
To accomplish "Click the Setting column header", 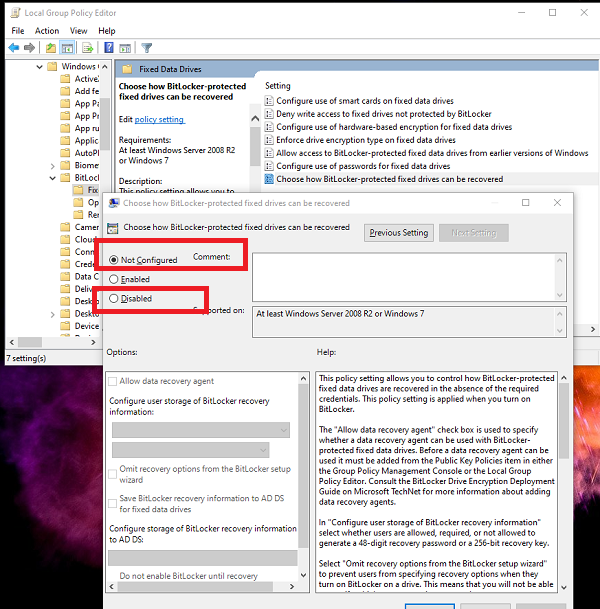I will pos(278,86).
